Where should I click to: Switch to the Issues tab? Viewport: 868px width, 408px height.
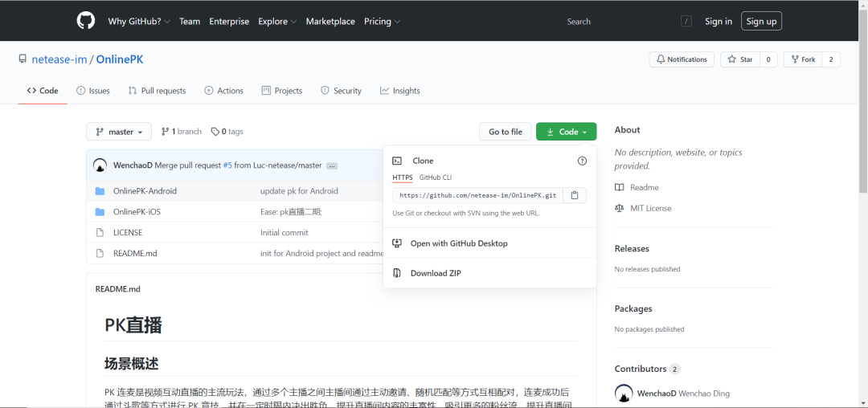click(93, 91)
